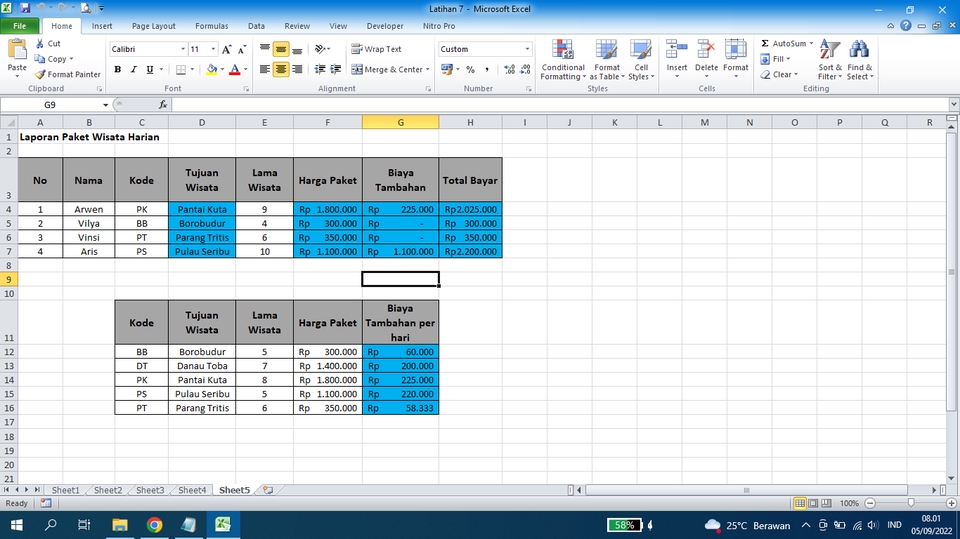Toggle Middle Align

[x=280, y=49]
